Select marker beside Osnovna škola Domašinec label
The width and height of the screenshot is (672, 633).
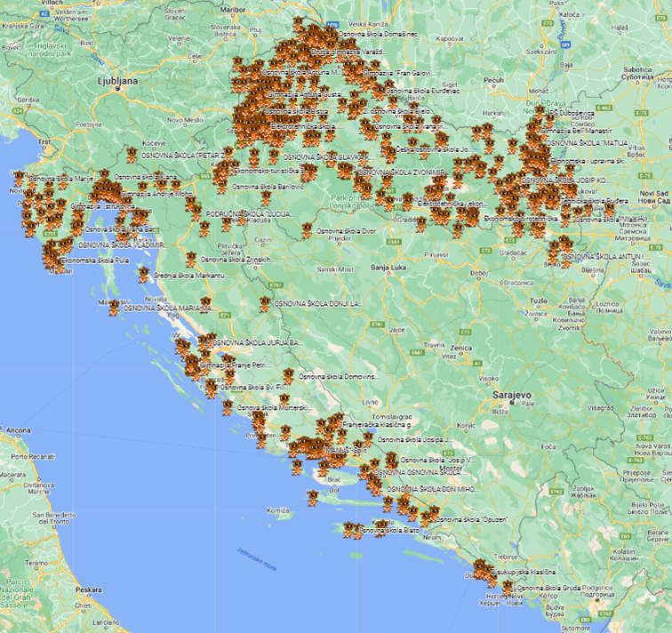tap(330, 34)
